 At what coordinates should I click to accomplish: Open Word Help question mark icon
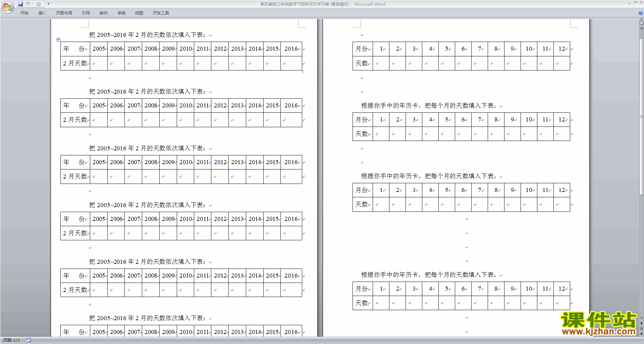tap(641, 13)
